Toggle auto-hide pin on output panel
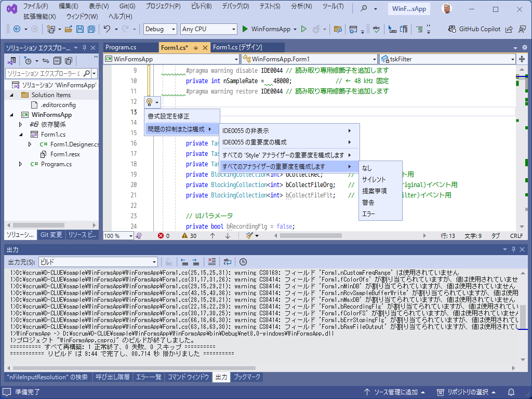 pos(513,250)
